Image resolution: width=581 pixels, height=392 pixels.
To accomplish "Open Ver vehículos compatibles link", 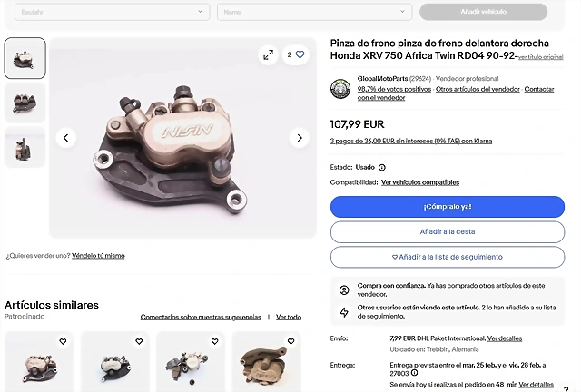I will [420, 182].
